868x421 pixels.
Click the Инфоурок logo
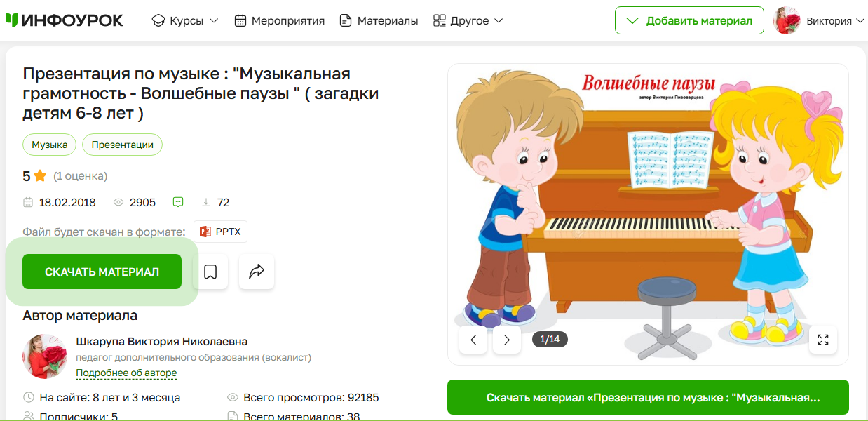(64, 20)
